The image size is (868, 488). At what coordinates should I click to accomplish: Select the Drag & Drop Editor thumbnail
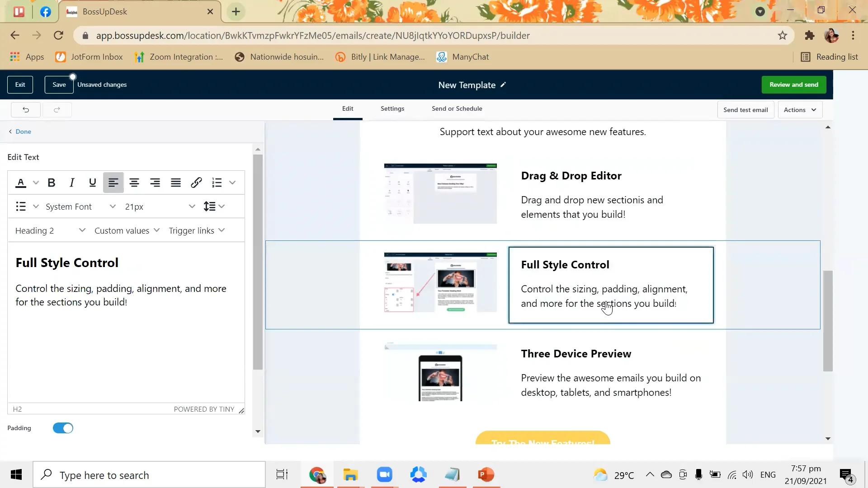tap(440, 193)
